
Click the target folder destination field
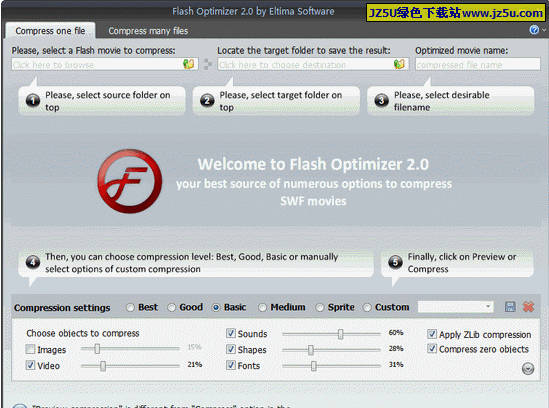click(313, 64)
